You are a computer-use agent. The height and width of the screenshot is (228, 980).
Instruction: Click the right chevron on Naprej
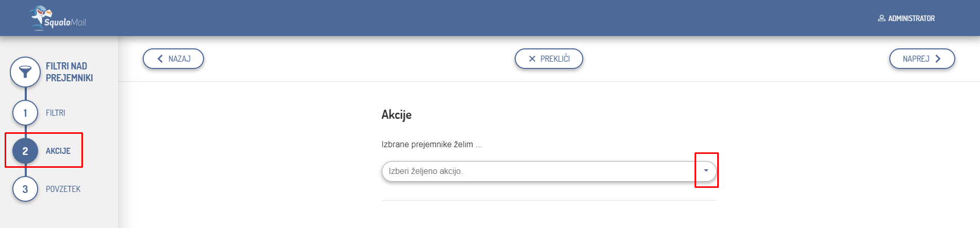938,59
